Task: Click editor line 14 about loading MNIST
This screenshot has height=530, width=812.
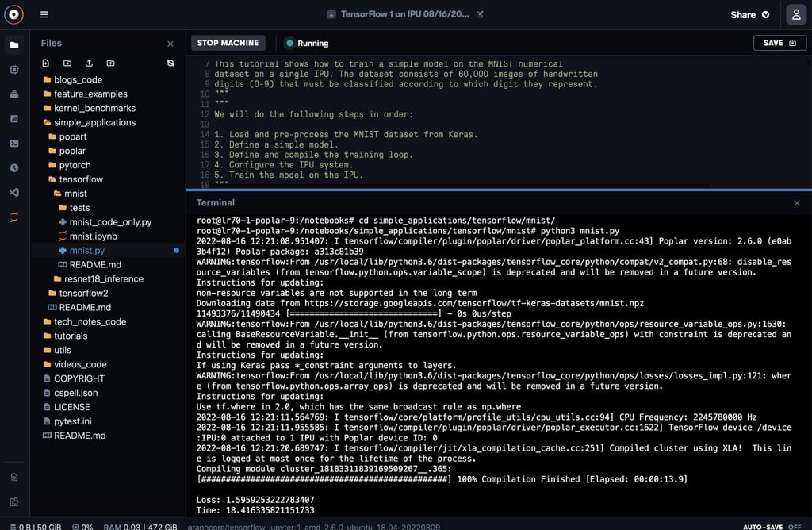Action: 346,135
